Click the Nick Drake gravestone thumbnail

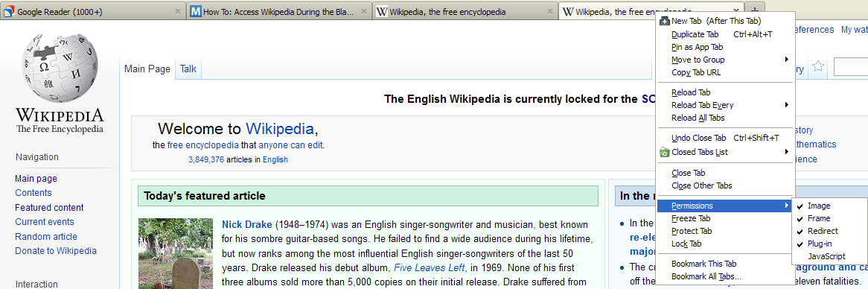[x=176, y=253]
